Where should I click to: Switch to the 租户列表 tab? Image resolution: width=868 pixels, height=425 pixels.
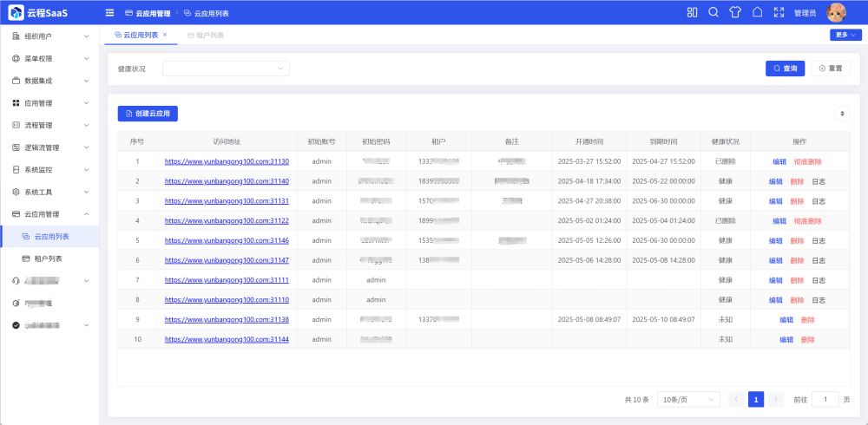click(x=206, y=35)
